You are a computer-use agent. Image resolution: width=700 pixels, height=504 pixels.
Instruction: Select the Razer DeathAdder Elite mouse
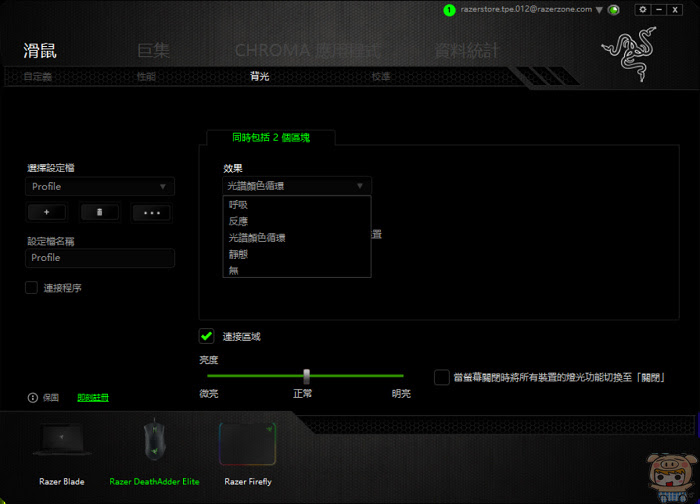(154, 453)
